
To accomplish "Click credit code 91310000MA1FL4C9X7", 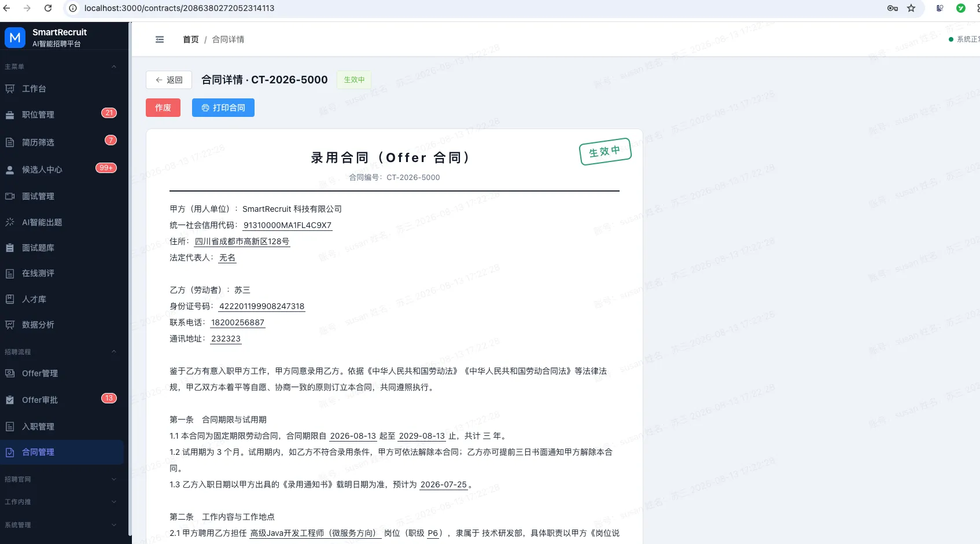I will click(x=288, y=225).
